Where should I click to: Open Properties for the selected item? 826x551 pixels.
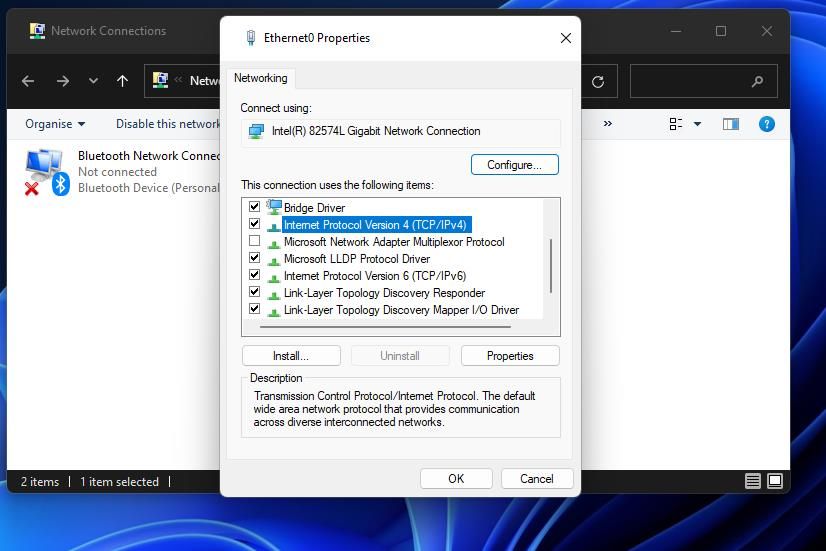point(510,356)
